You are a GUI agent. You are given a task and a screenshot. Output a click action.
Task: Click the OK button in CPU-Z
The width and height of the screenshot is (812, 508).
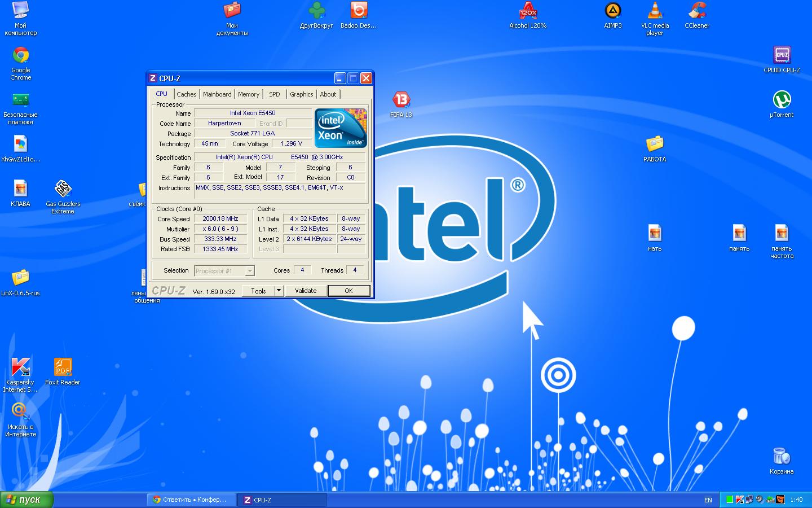348,291
